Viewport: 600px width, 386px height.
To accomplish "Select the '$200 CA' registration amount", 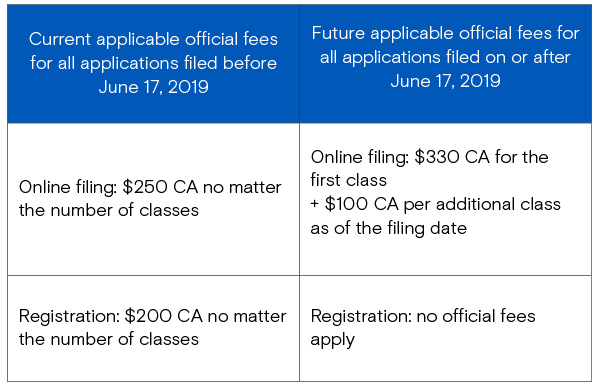I will (x=164, y=316).
